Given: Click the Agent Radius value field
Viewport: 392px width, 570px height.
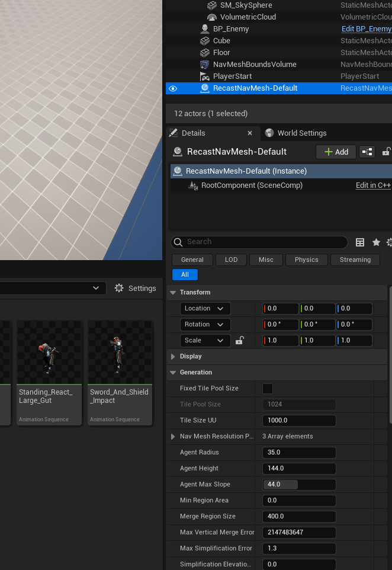Looking at the screenshot, I should click(x=299, y=453).
